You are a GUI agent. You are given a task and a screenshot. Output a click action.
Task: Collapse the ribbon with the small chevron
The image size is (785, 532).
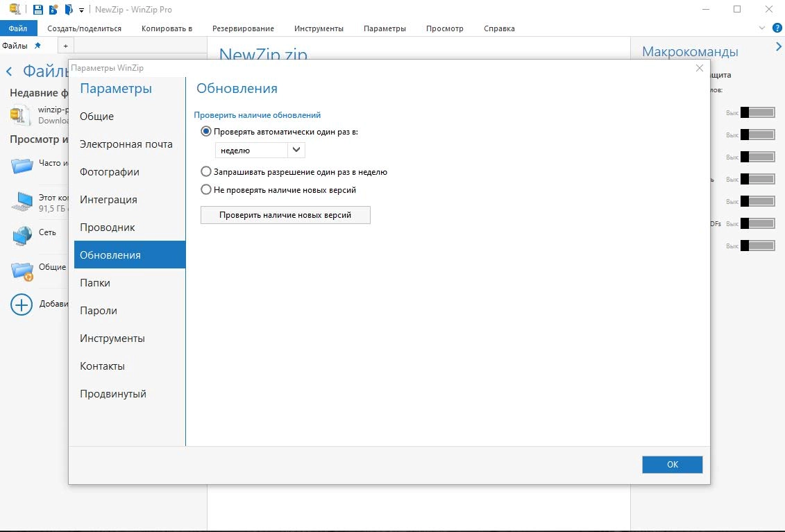(x=762, y=28)
